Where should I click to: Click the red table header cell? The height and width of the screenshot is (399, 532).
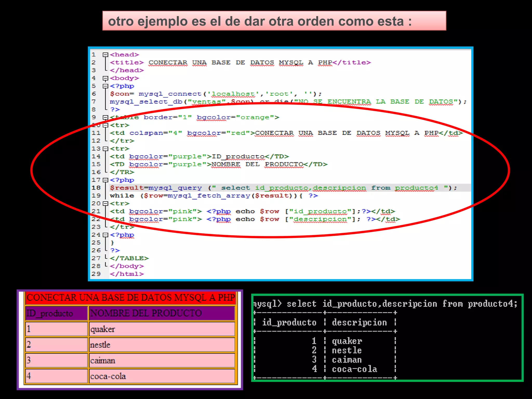point(130,298)
